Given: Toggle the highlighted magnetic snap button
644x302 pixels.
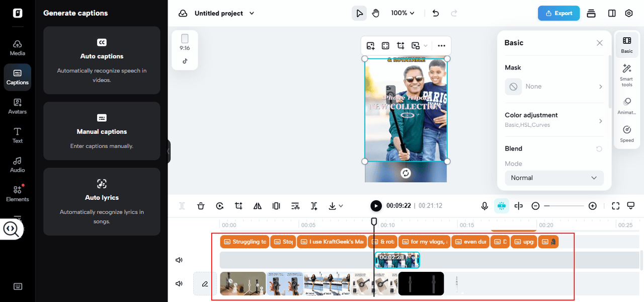Looking at the screenshot, I should [501, 206].
